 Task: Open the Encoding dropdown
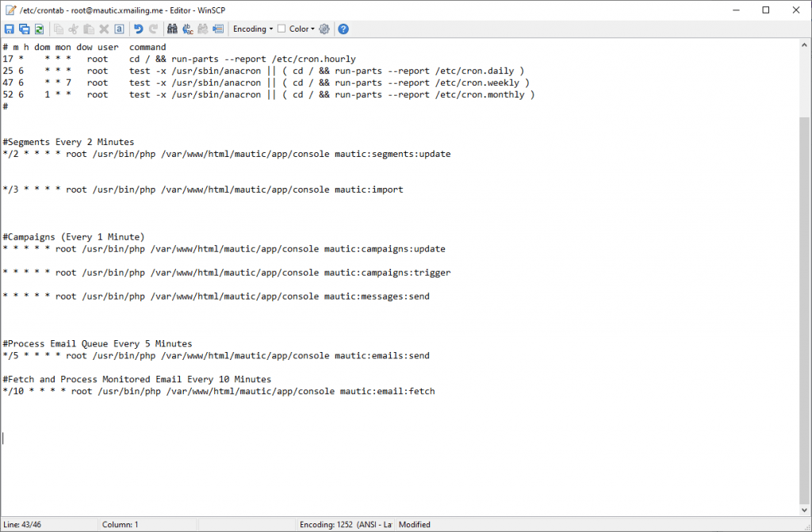pos(253,29)
